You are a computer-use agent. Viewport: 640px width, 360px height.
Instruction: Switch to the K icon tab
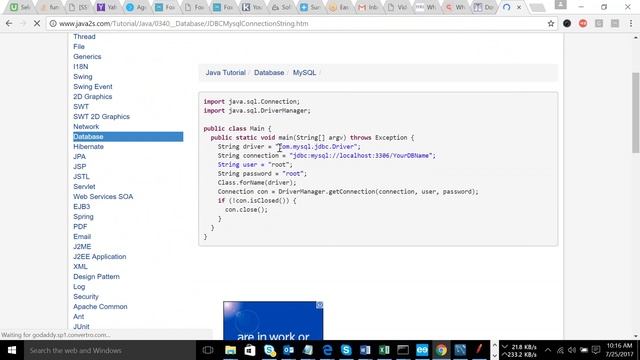tap(252, 7)
